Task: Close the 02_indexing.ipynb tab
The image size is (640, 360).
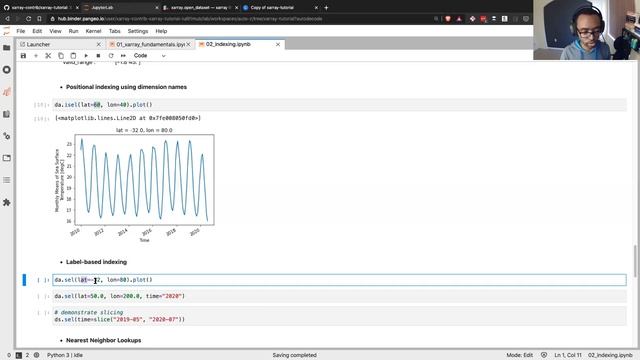Action: point(278,44)
